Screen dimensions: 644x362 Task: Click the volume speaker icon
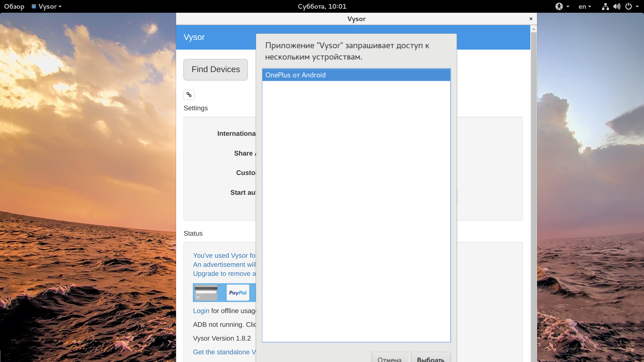pos(617,6)
